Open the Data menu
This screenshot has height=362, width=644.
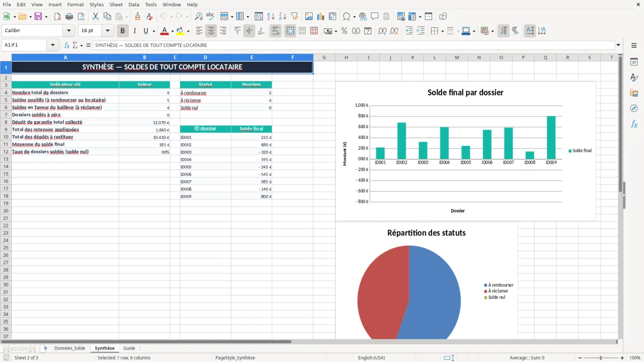click(134, 4)
